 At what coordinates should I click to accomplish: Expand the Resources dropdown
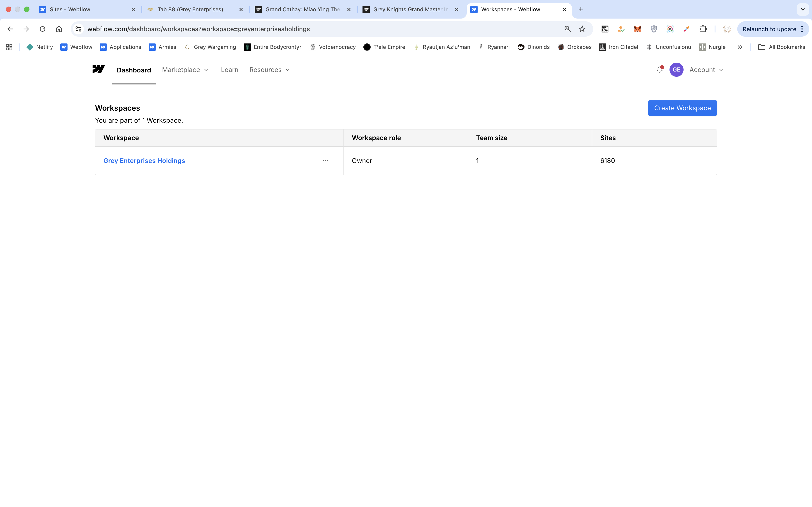coord(269,70)
